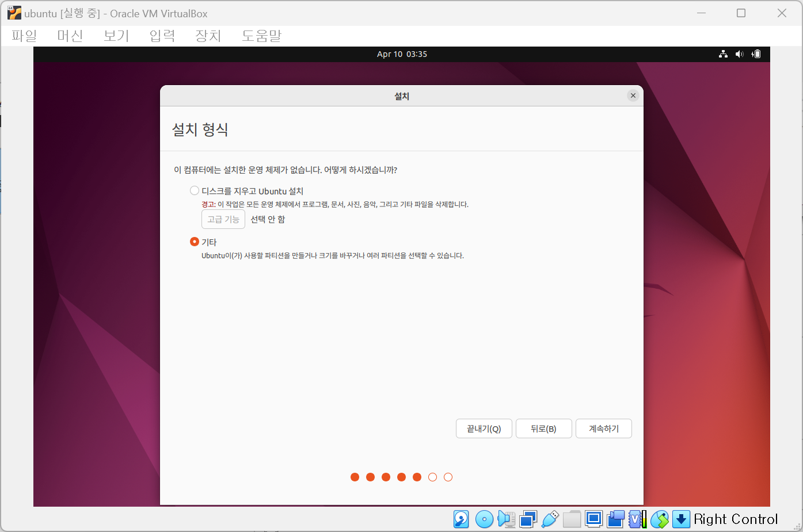Click the display monitor status icon
Screen dimensions: 803x532
pos(593,519)
